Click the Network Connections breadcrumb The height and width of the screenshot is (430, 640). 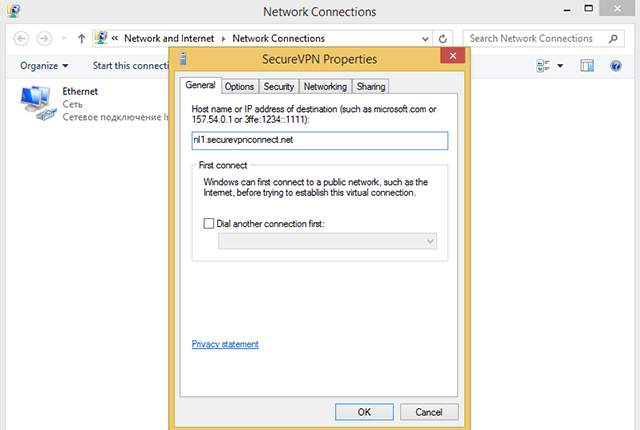click(x=279, y=38)
